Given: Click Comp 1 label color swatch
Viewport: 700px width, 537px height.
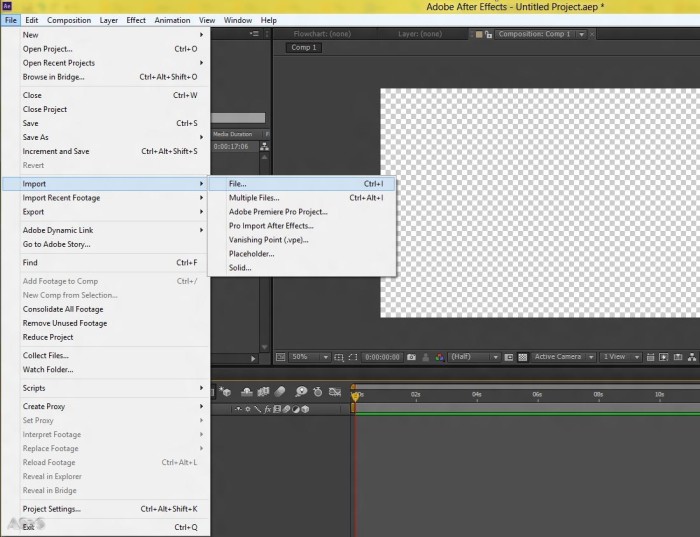Looking at the screenshot, I should [x=479, y=34].
